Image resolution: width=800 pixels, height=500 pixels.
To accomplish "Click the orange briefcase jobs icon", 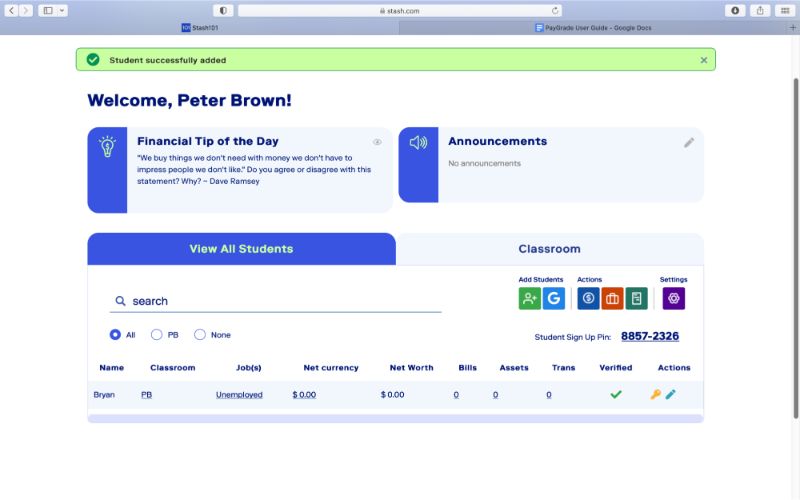I will click(612, 298).
